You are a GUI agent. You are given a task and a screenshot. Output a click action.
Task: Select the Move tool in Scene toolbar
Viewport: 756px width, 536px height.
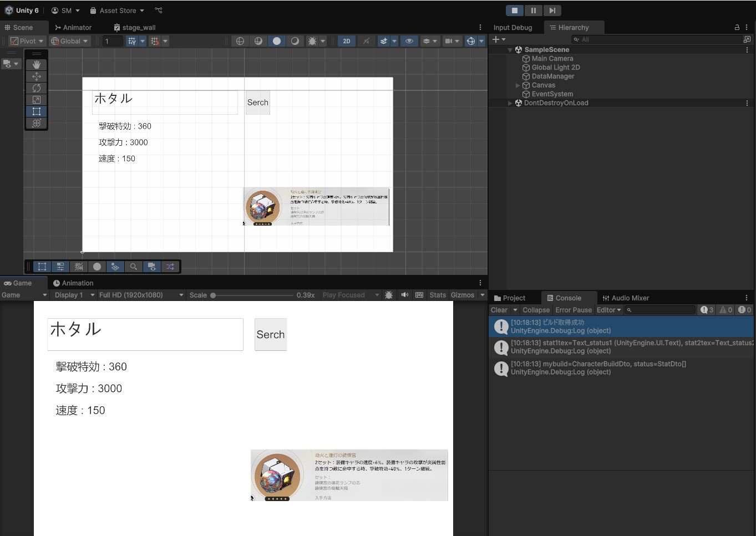pyautogui.click(x=37, y=76)
